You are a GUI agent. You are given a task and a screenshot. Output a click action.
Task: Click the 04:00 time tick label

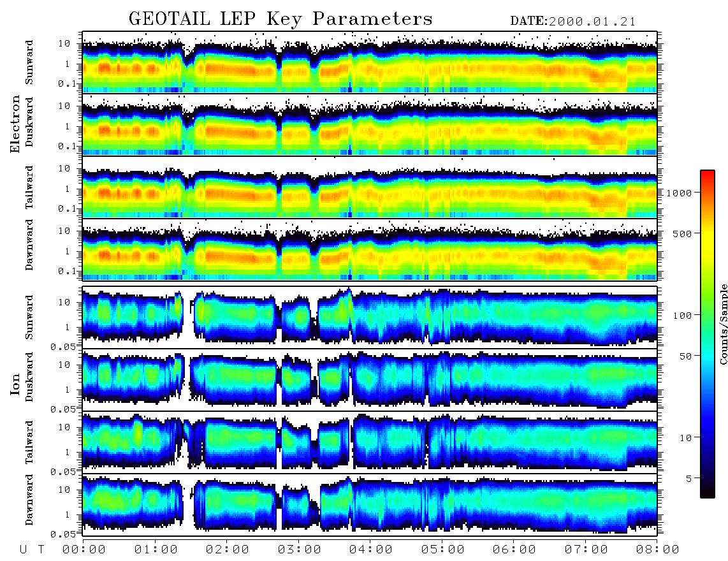[x=371, y=550]
